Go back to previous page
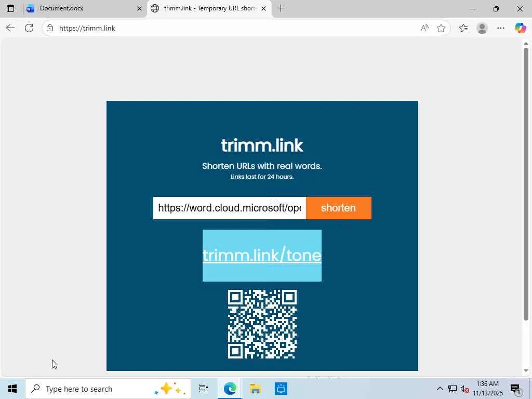Screen dimensions: 532x399 pos(10,28)
